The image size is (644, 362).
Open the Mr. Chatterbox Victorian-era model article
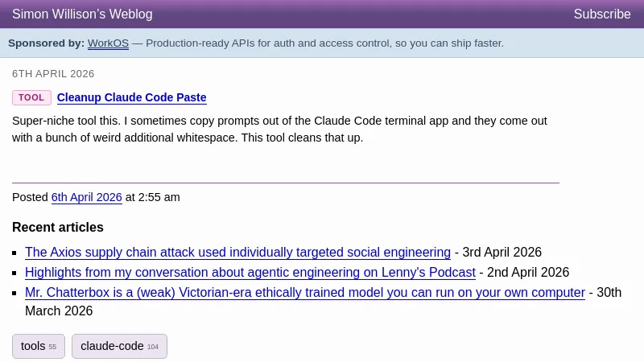point(304,293)
